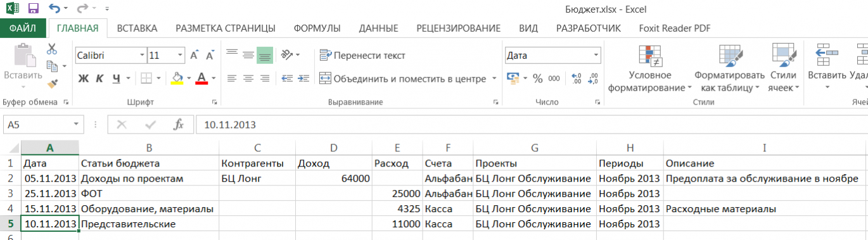Toggle italic (К) formatting
868x240 pixels.
tap(99, 79)
